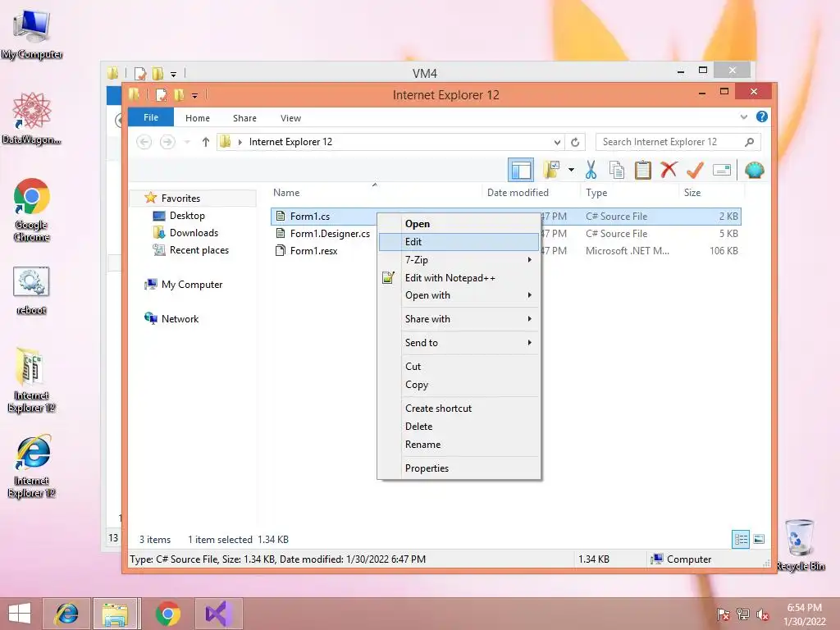840x630 pixels.
Task: Open the File ribbon tab
Action: (x=151, y=117)
